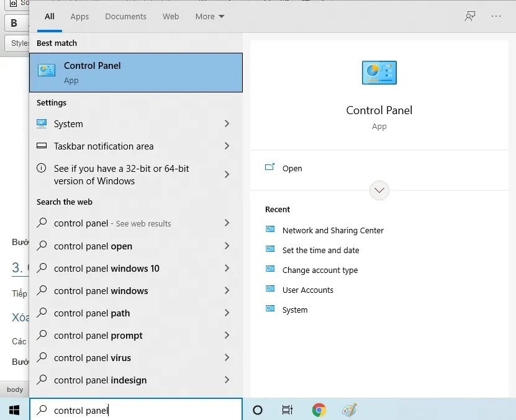Launch Google Chrome from the taskbar

(x=318, y=410)
